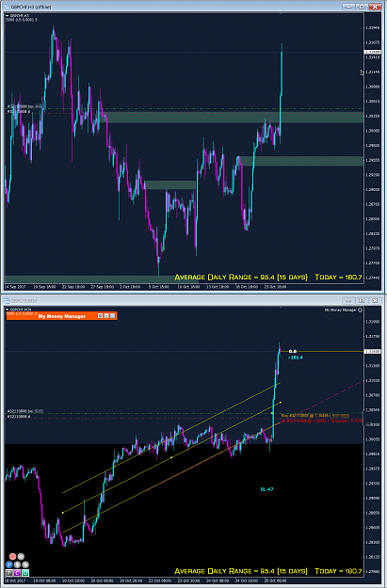Select the Buy order label on M30 chart
Image resolution: width=387 pixels, height=588 pixels.
point(315,416)
